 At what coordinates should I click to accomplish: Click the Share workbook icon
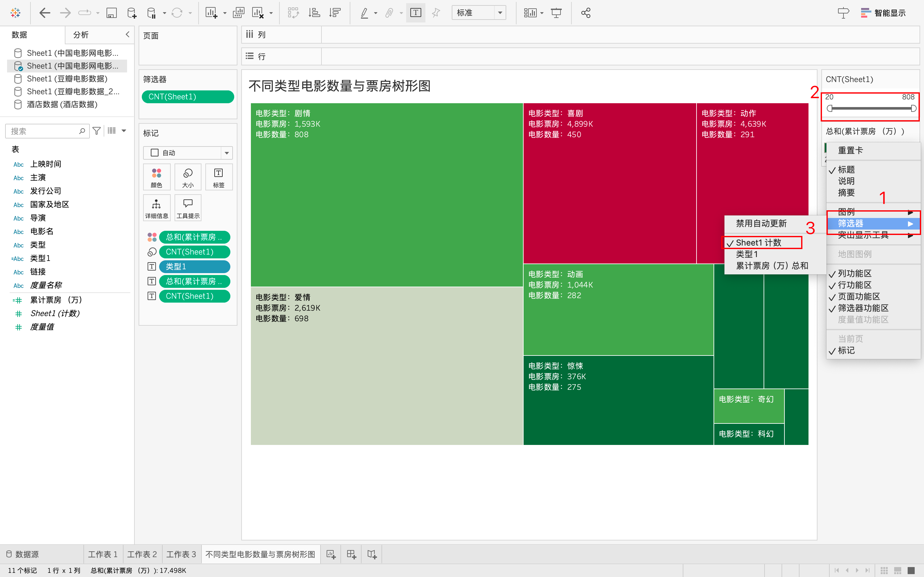tap(586, 13)
